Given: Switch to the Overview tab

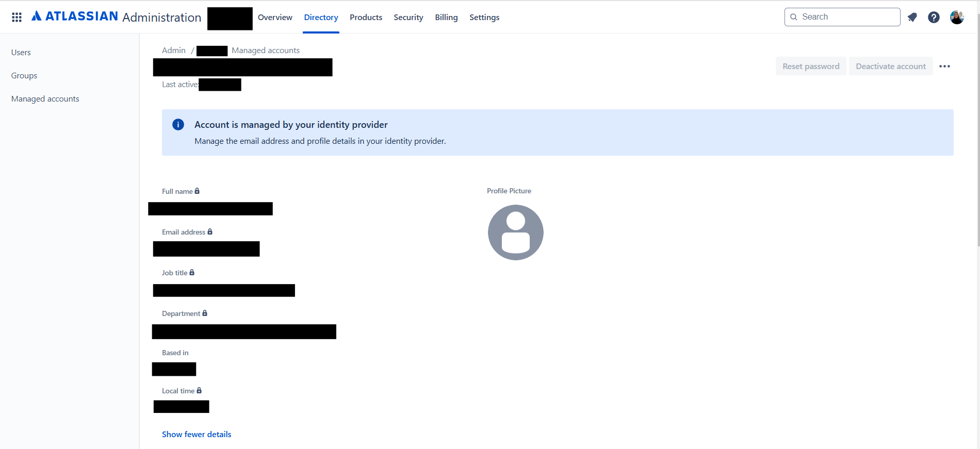Looking at the screenshot, I should [275, 17].
